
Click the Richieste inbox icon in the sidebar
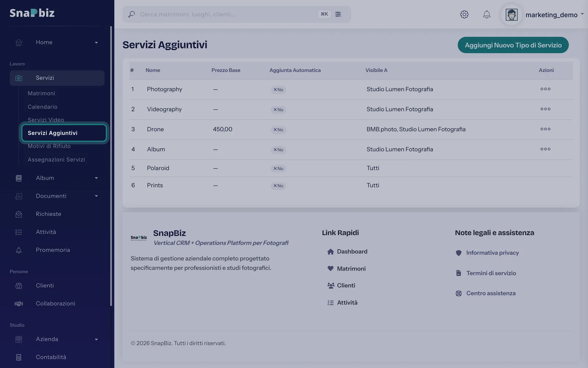click(x=19, y=214)
